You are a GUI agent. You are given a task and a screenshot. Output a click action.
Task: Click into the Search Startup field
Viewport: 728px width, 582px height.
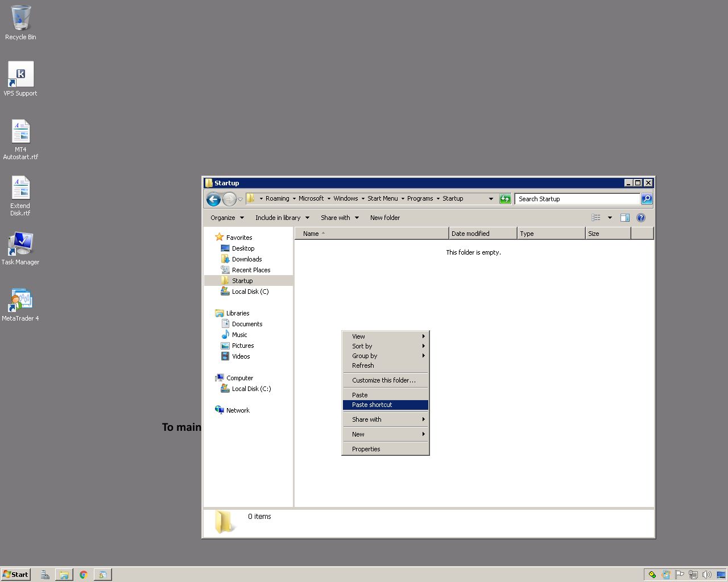[x=577, y=199]
